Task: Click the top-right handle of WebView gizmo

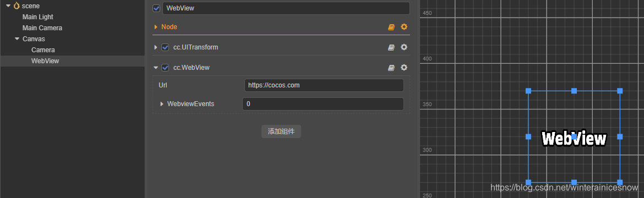Action: pyautogui.click(x=620, y=91)
